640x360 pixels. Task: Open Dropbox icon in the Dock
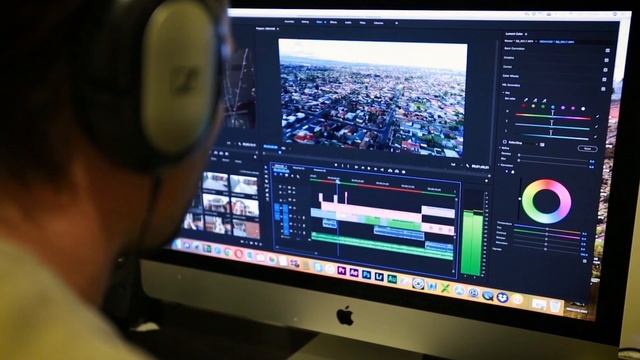[x=502, y=298]
